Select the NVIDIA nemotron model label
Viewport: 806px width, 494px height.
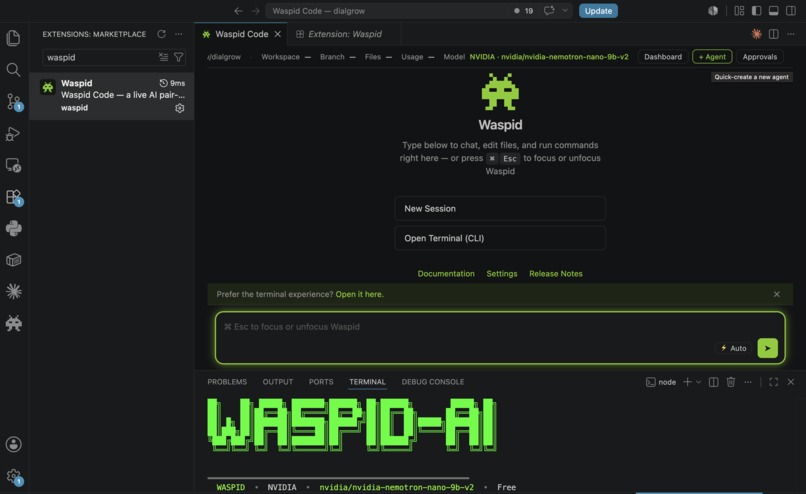click(548, 57)
